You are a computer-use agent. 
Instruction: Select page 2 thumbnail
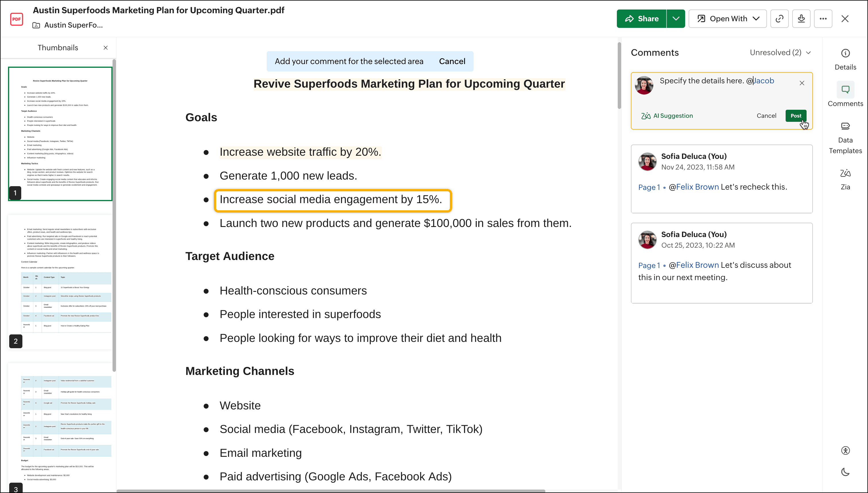pyautogui.click(x=60, y=281)
